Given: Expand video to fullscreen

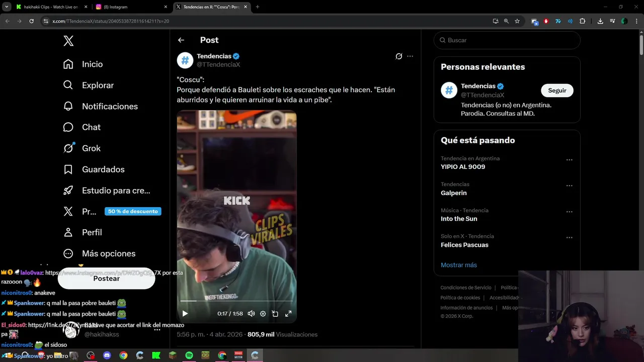Looking at the screenshot, I should 288,314.
